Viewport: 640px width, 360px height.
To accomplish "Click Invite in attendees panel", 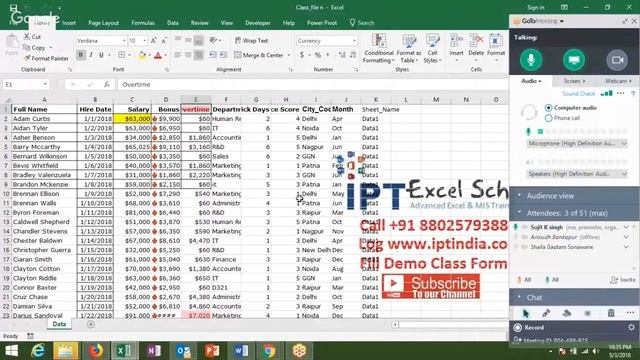I will click(x=623, y=280).
